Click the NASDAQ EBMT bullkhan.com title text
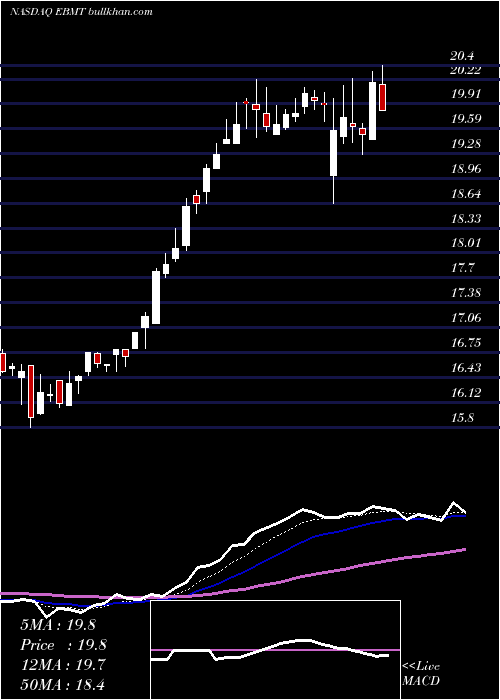Viewport: 500px width, 700px height. [81, 12]
